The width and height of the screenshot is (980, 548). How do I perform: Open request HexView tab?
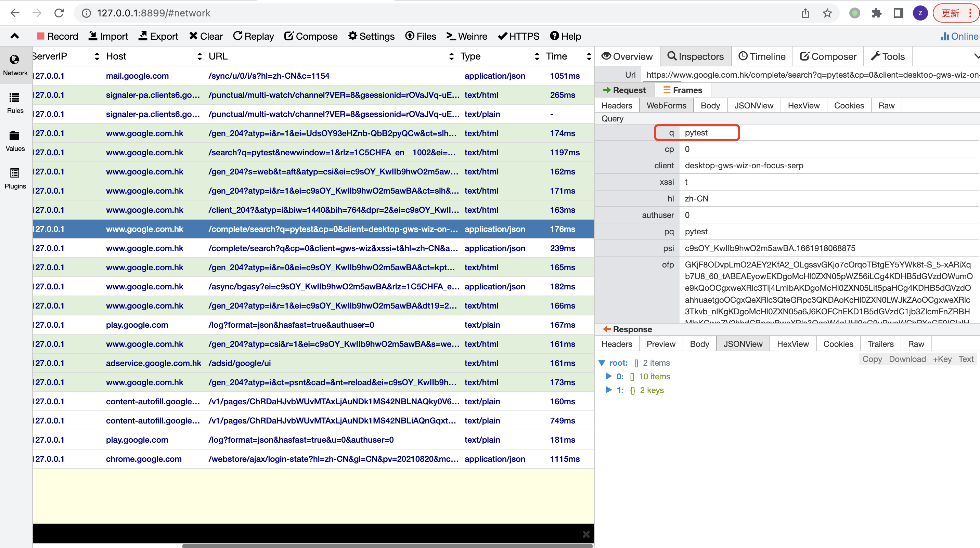pos(803,105)
